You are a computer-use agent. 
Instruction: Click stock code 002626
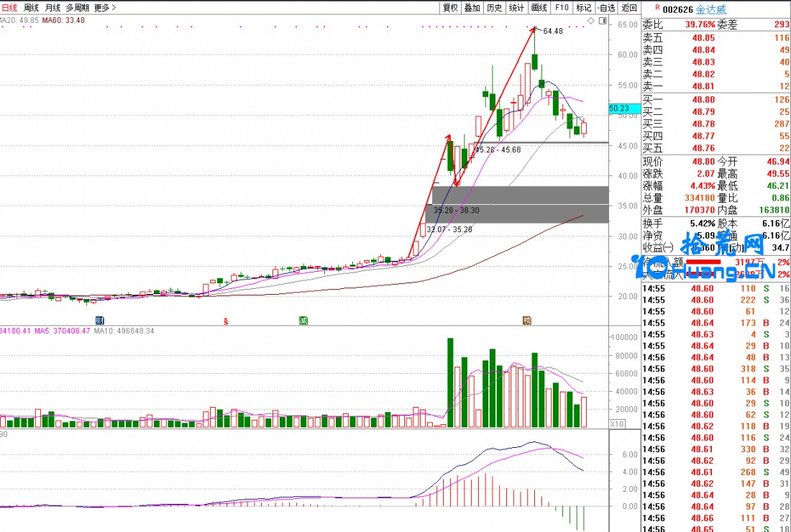tap(678, 9)
